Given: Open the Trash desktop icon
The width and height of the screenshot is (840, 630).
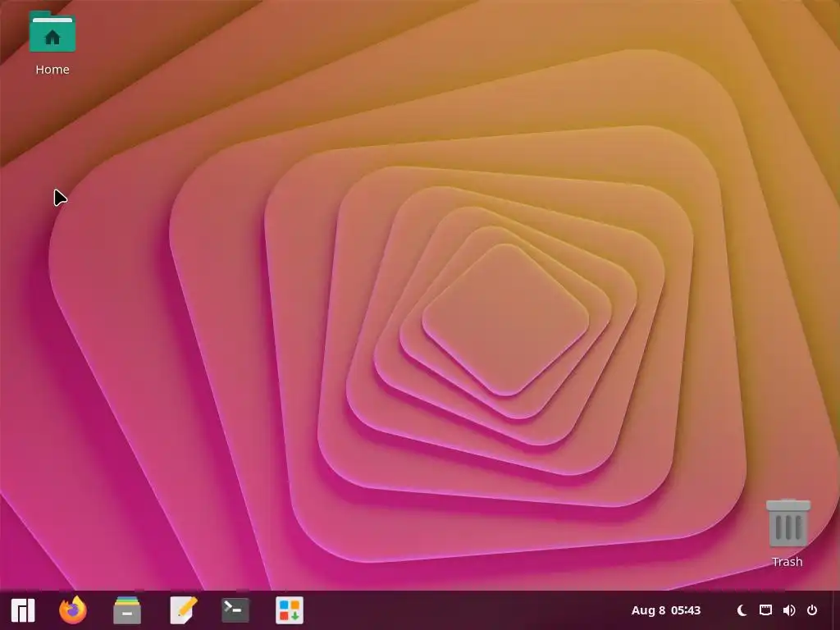Looking at the screenshot, I should 788,523.
